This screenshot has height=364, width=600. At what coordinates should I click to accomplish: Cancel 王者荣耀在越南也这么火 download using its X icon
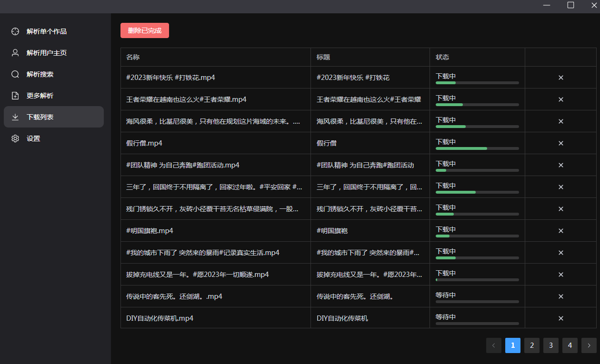tap(561, 99)
